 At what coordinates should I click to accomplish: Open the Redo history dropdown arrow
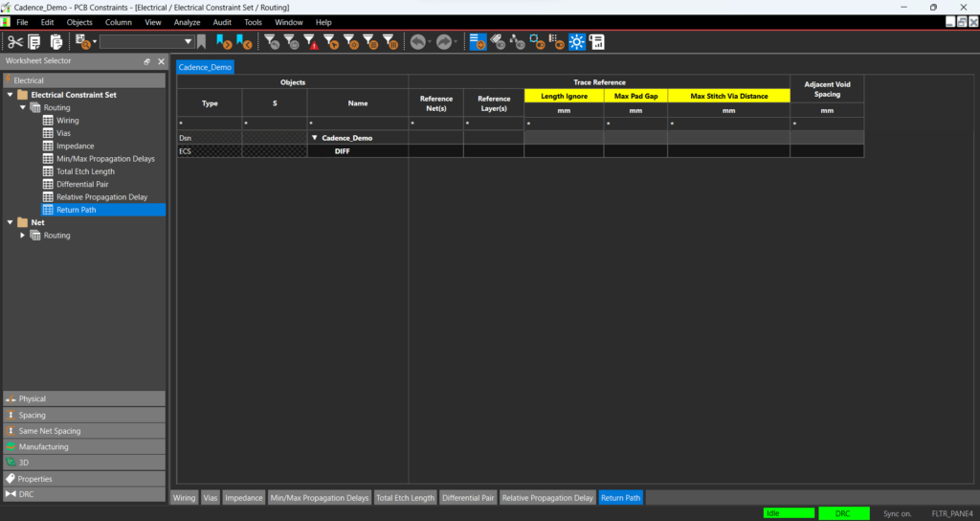(455, 42)
